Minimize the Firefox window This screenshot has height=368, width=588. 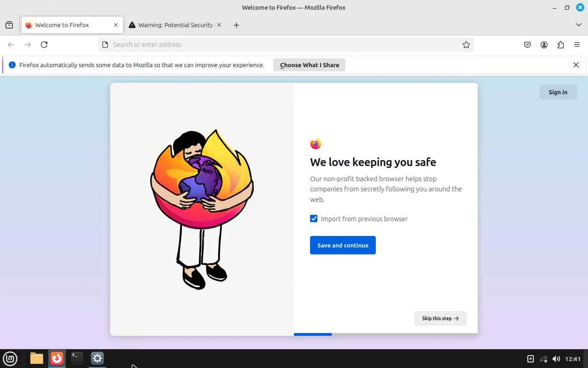[x=554, y=7]
